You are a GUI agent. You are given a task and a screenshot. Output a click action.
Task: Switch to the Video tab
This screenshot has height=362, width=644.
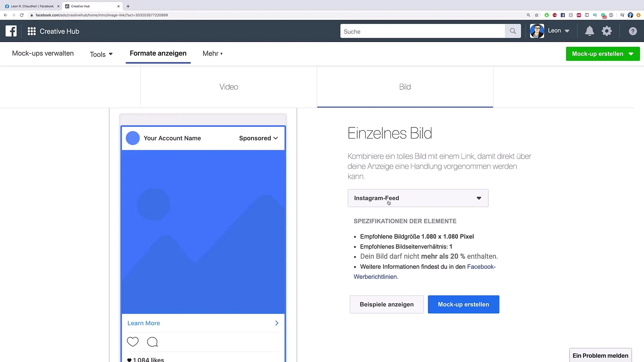(x=229, y=86)
